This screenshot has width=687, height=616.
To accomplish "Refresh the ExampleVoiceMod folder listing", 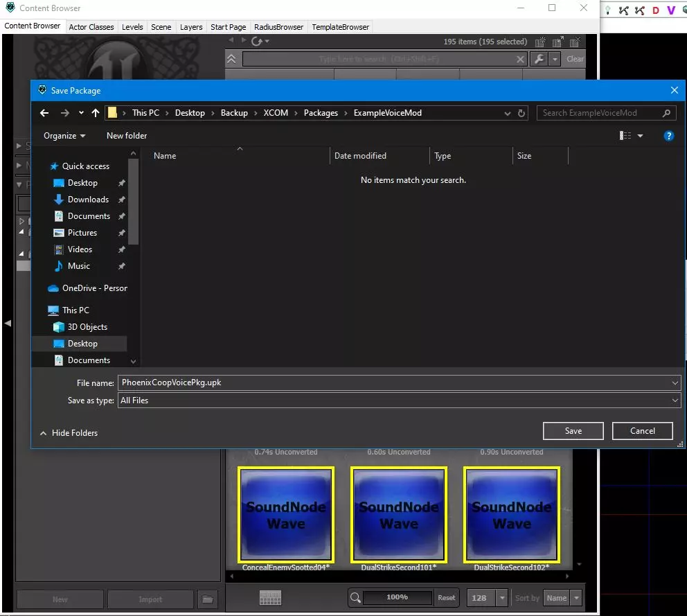I will [522, 113].
